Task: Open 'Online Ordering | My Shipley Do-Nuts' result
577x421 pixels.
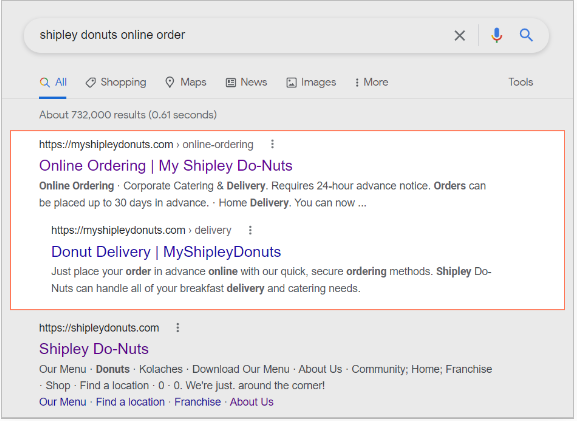Action: (166, 166)
